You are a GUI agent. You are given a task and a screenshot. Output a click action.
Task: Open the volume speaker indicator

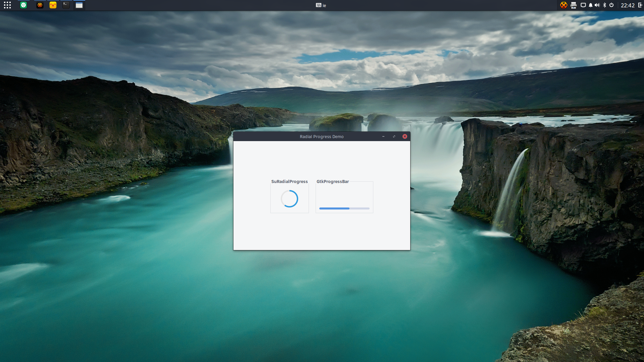(x=597, y=5)
